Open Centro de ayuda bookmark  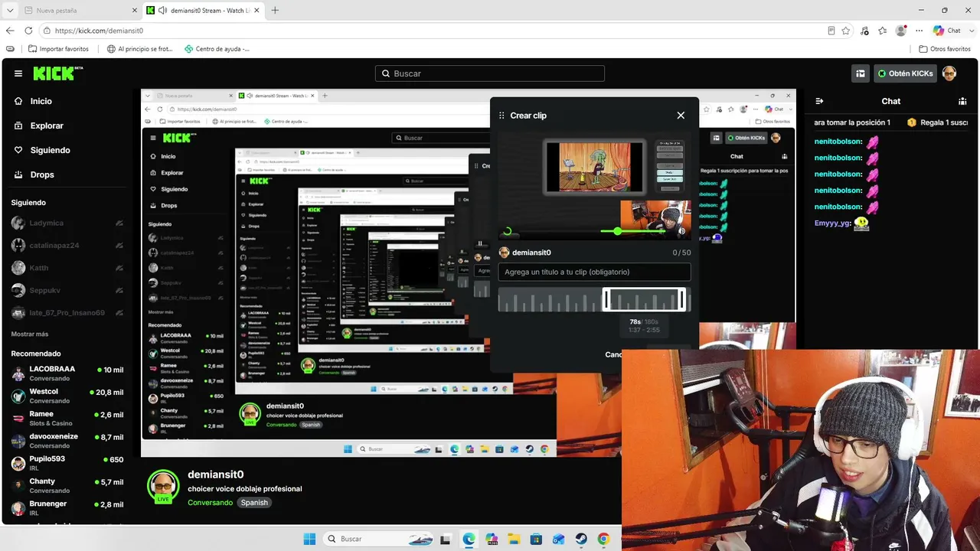(217, 49)
